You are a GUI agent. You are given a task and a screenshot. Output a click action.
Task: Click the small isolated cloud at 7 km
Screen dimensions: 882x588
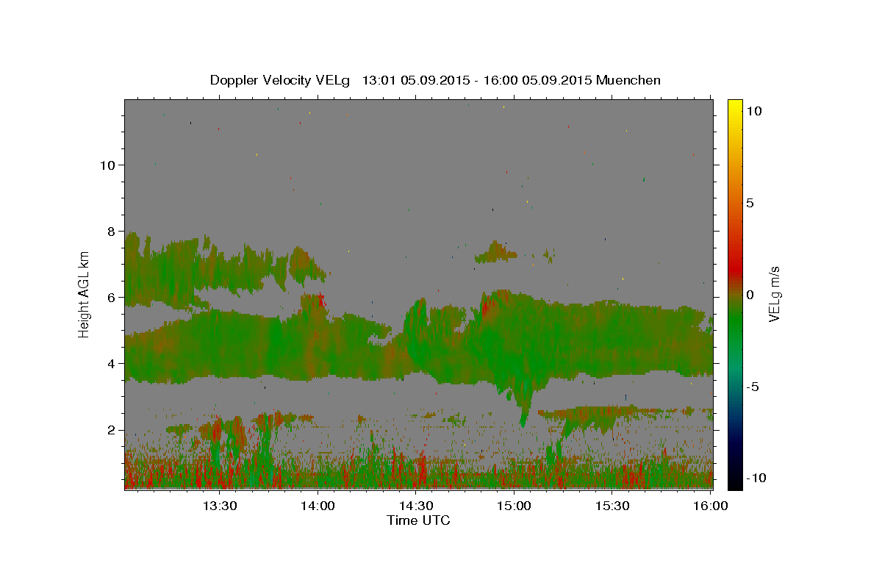click(497, 252)
